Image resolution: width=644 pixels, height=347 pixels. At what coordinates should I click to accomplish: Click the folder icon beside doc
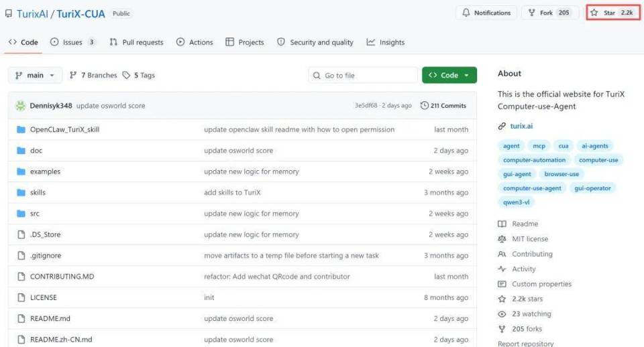point(21,151)
